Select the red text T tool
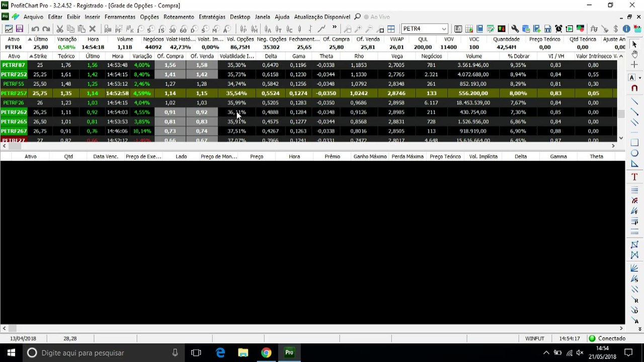644x362 pixels. coord(634,177)
